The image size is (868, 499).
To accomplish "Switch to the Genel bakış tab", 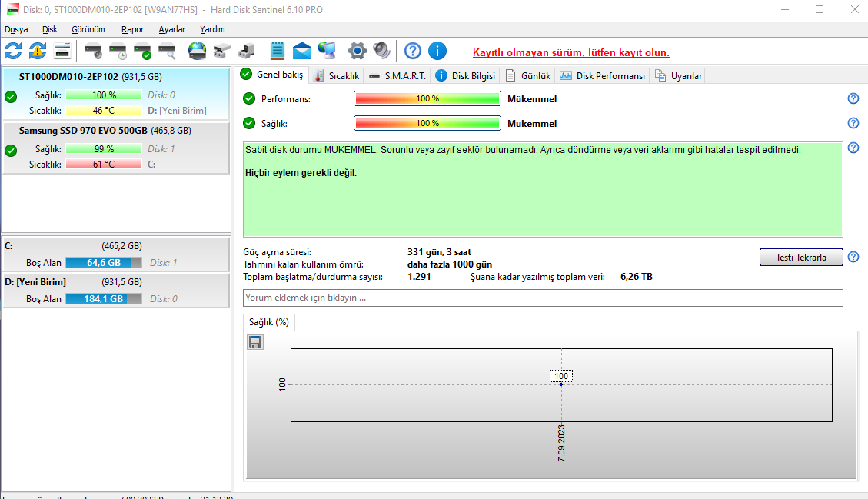I will [x=272, y=75].
